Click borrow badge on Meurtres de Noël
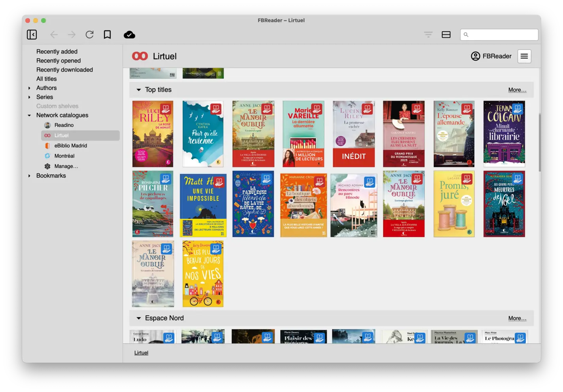The width and height of the screenshot is (563, 392). coord(518,179)
